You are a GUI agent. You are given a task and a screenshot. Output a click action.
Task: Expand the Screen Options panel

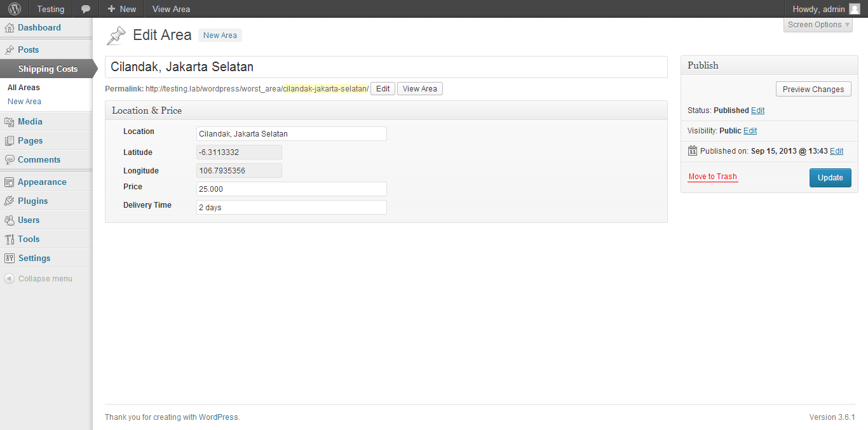[818, 25]
